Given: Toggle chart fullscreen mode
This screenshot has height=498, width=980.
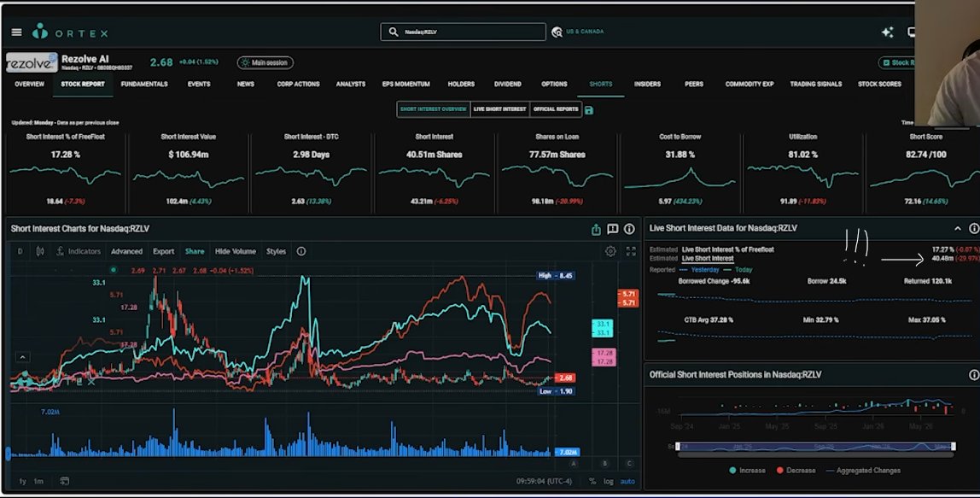Looking at the screenshot, I should 631,251.
